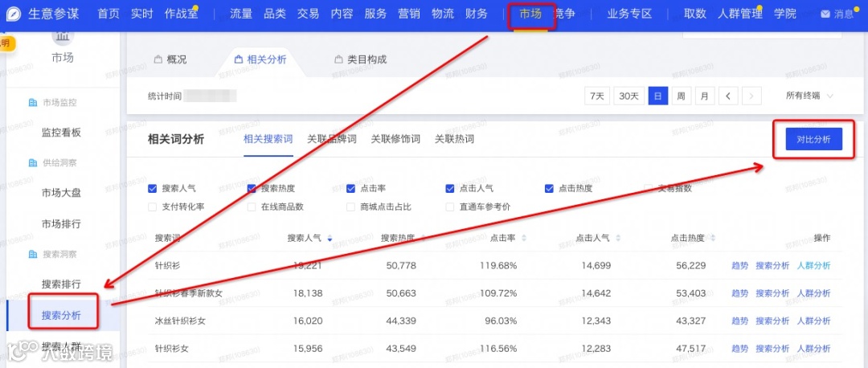Open the 营销 menu item
Viewport: 868px width, 368px height.
pos(408,14)
